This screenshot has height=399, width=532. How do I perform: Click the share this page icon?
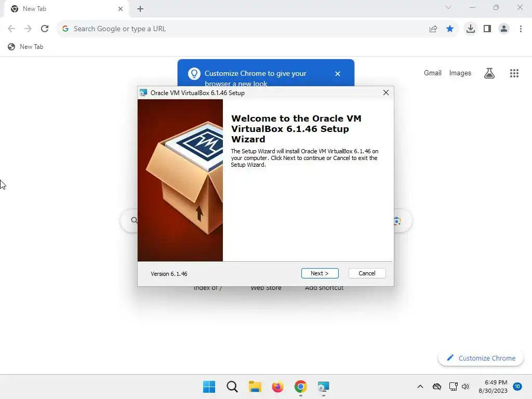pos(433,29)
